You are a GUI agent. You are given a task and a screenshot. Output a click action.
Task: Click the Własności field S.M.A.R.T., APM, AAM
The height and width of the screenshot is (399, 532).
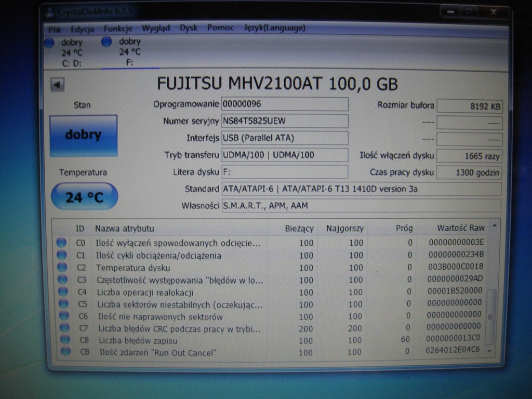[362, 206]
